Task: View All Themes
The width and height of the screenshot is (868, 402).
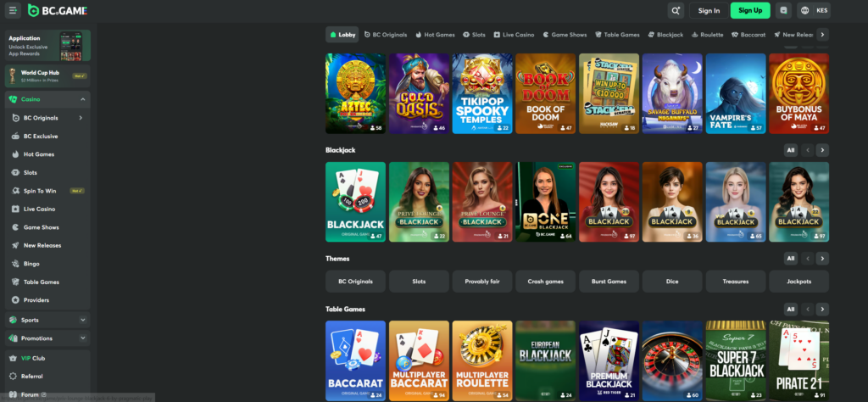Action: [791, 259]
